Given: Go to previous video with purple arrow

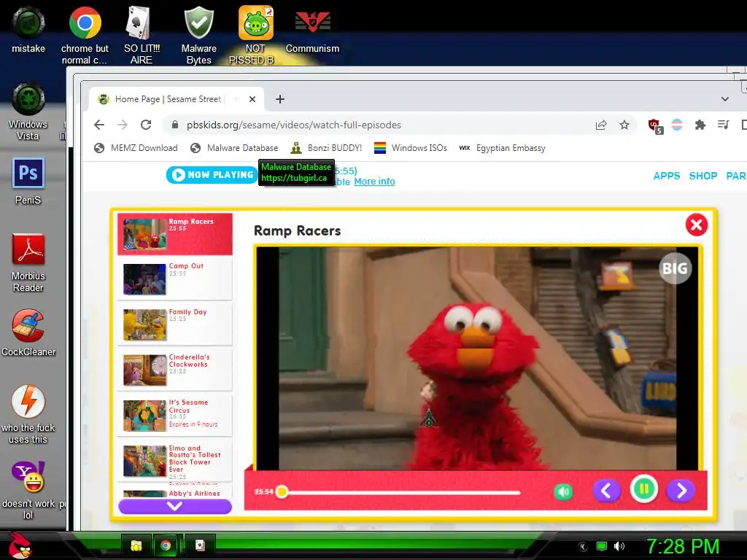Looking at the screenshot, I should (606, 491).
